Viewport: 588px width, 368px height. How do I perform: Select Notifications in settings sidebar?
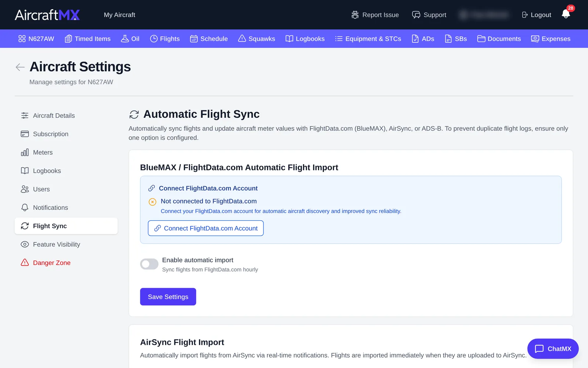(66, 208)
